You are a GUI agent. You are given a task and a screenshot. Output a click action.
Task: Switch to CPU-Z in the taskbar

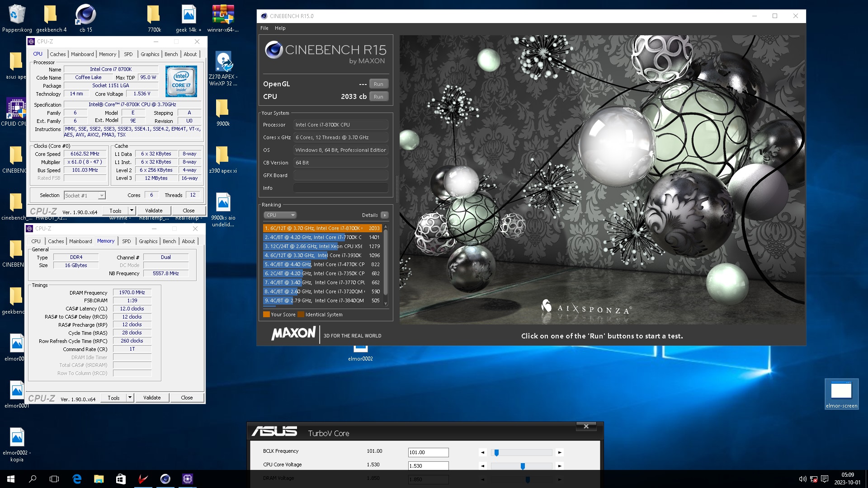click(187, 479)
